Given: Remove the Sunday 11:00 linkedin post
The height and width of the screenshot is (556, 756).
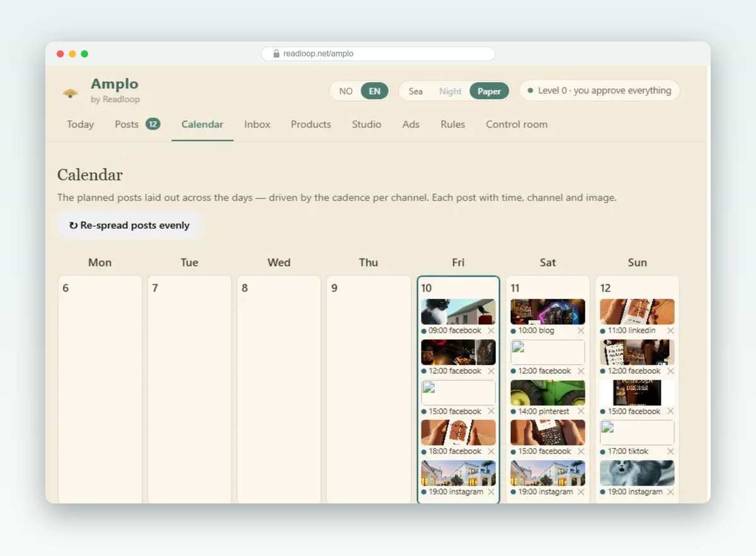Looking at the screenshot, I should [670, 331].
